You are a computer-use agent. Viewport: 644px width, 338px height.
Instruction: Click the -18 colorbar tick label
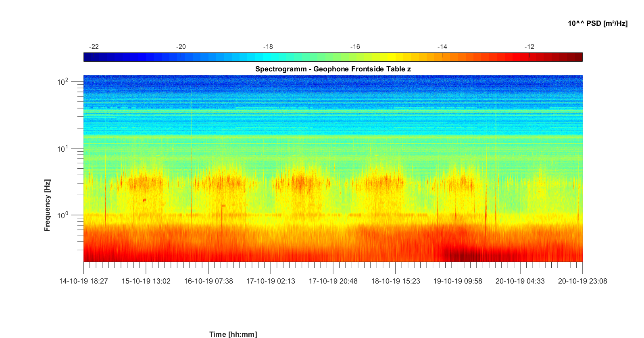click(268, 47)
